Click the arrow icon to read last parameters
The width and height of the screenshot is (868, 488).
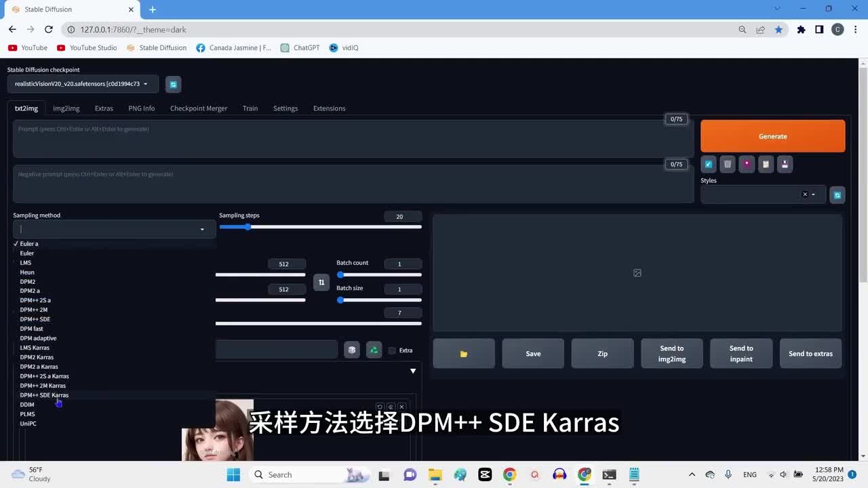point(709,164)
